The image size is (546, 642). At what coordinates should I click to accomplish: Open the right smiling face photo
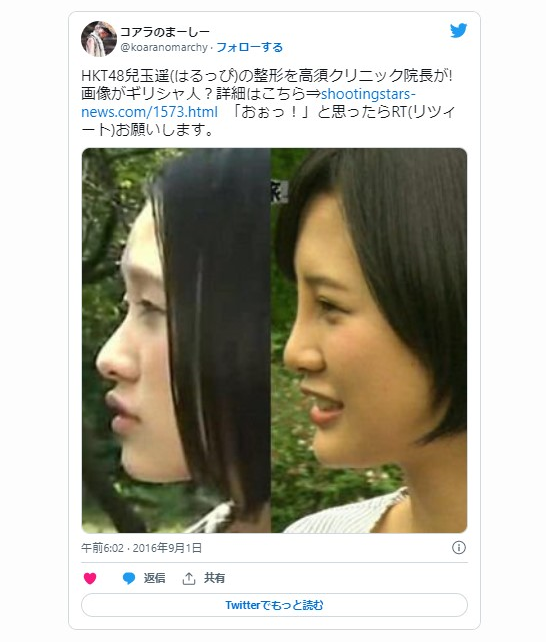coord(369,340)
